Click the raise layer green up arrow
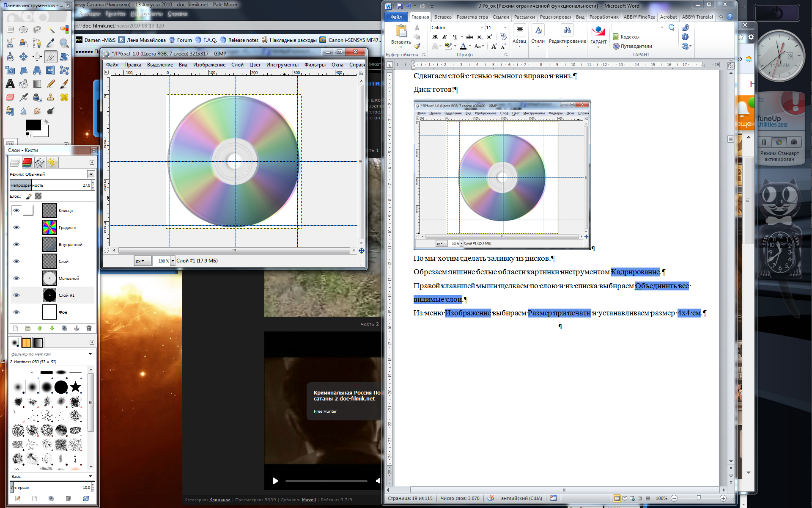 pos(40,328)
